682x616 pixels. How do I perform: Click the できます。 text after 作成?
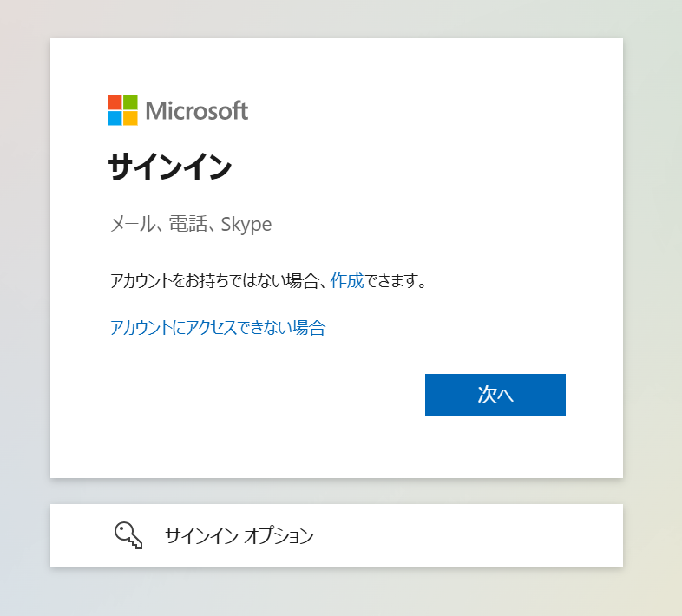[x=397, y=281]
